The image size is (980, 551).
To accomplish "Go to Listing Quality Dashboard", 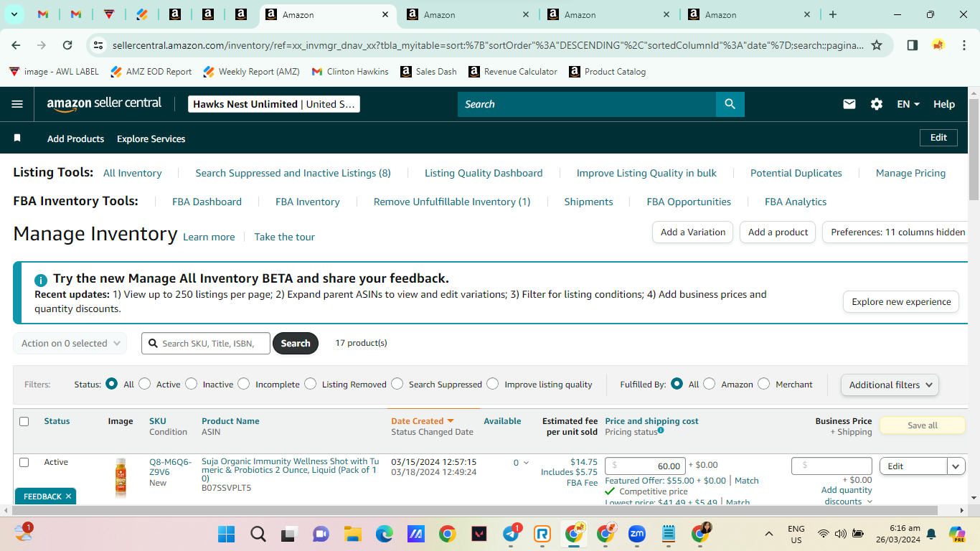I will (x=484, y=173).
